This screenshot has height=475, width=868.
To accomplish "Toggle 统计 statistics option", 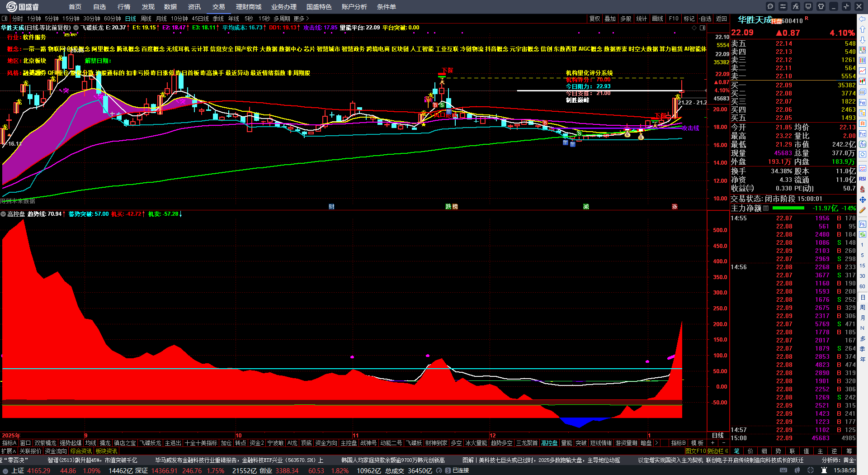I will point(642,19).
